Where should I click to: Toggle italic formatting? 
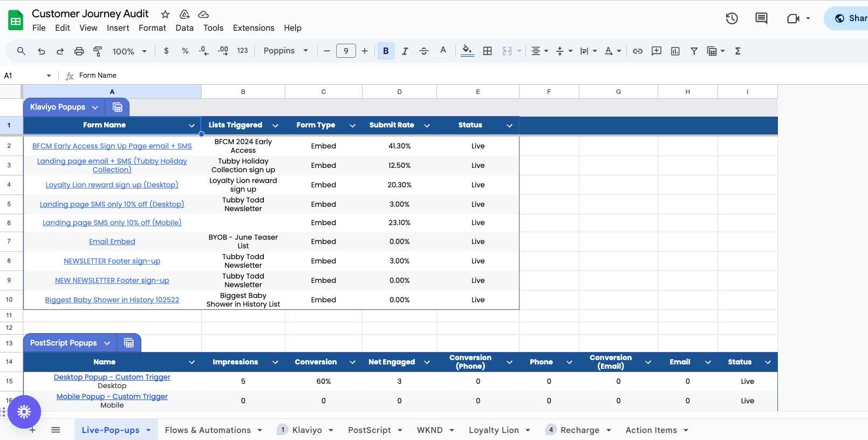coord(405,51)
